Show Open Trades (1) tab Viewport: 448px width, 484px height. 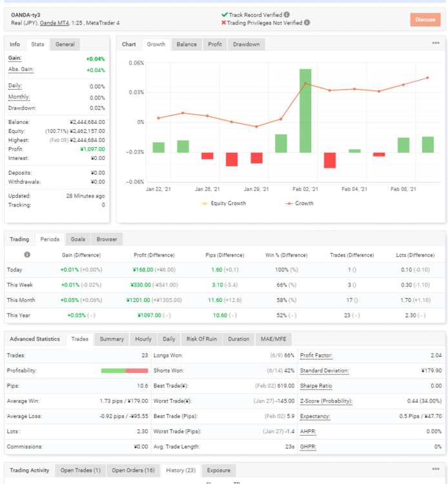(x=81, y=470)
